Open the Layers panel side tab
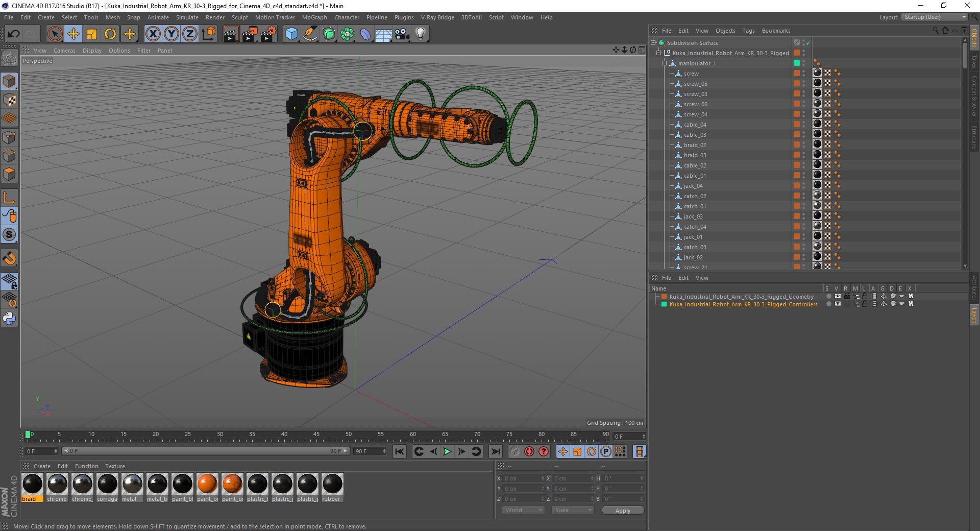This screenshot has height=531, width=980. click(x=974, y=316)
